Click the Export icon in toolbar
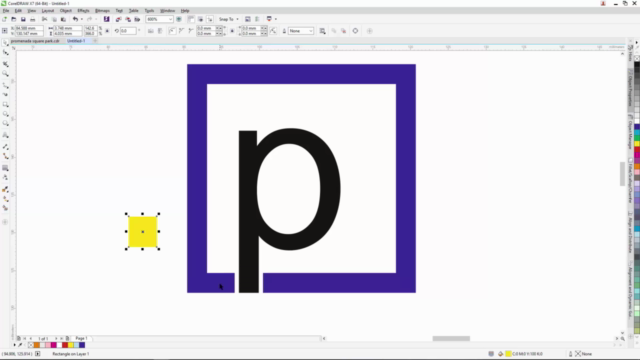 tap(128, 19)
